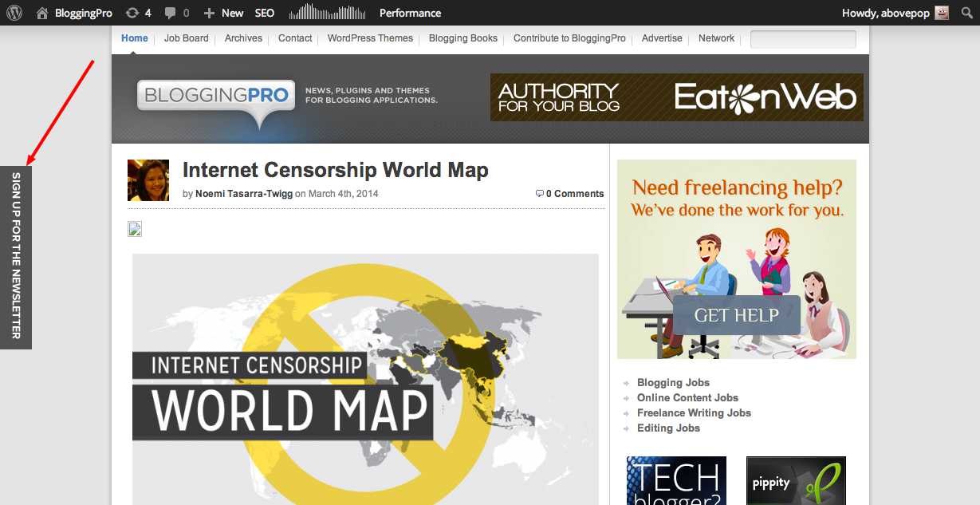The image size is (980, 505).
Task: Click the Blogging Jobs link
Action: [x=673, y=382]
